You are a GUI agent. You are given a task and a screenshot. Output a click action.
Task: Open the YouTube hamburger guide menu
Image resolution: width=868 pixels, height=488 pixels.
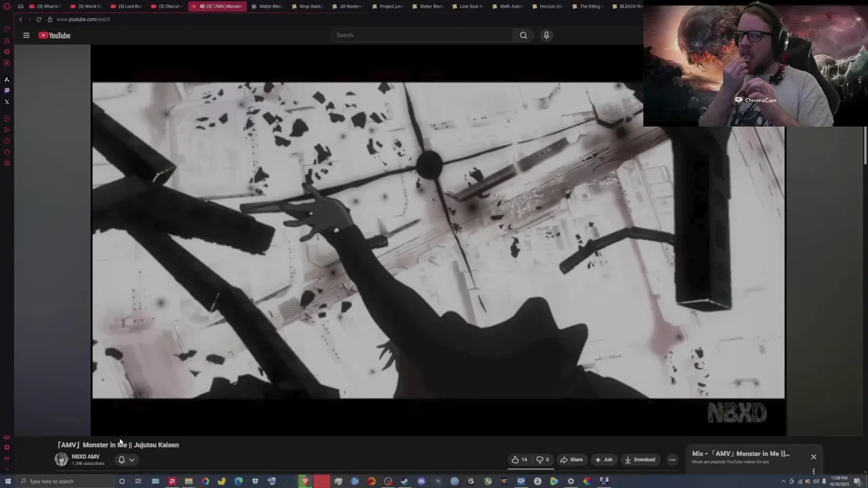pyautogui.click(x=26, y=35)
